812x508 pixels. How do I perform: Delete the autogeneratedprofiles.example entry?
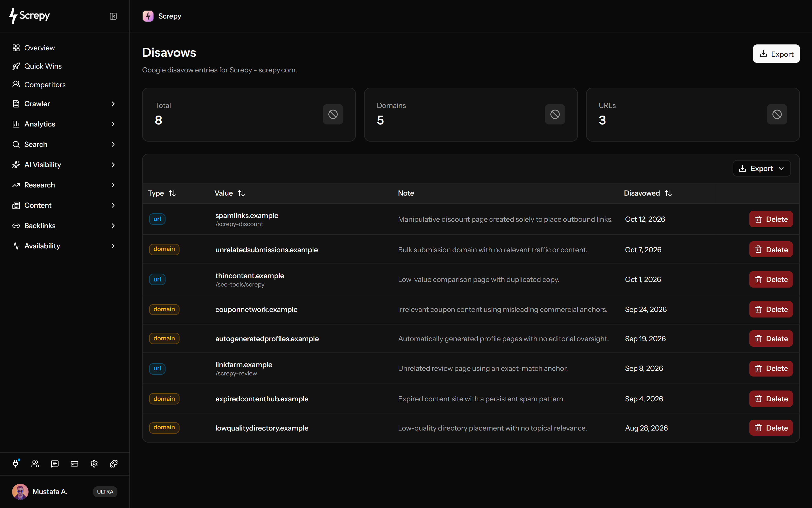click(771, 339)
